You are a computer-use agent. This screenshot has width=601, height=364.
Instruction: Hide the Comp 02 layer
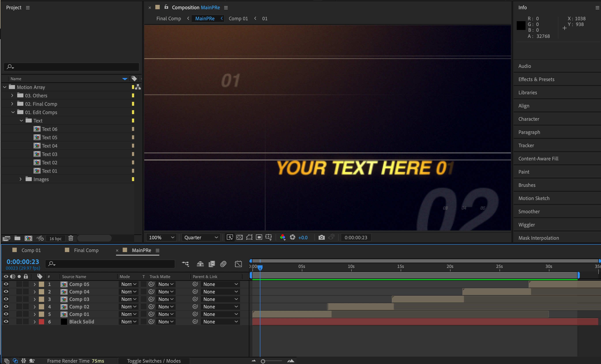point(6,306)
